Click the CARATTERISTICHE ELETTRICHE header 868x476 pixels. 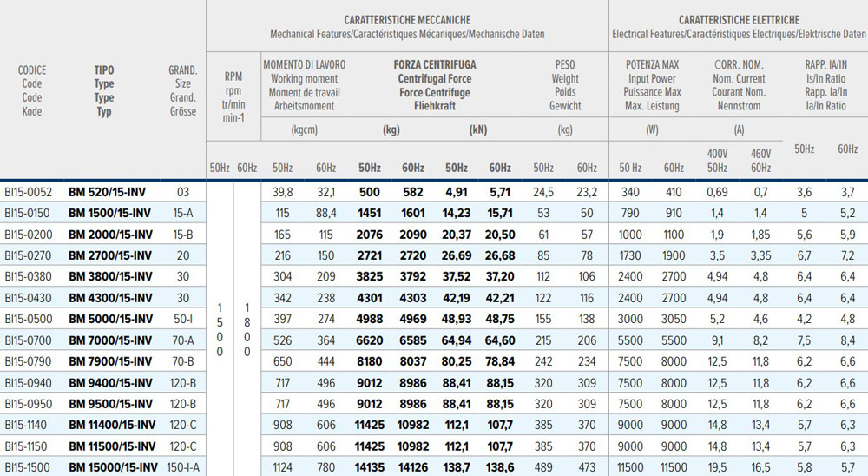pyautogui.click(x=739, y=20)
